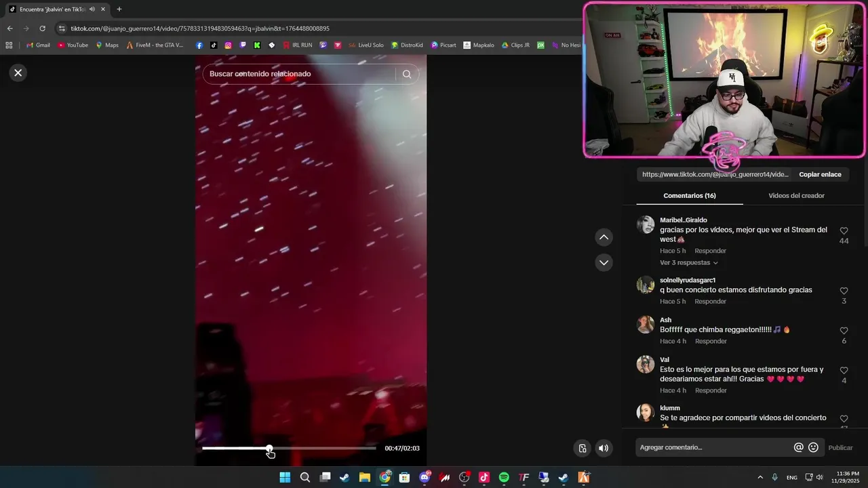
Task: Open Ash's profile avatar
Action: pos(646,325)
